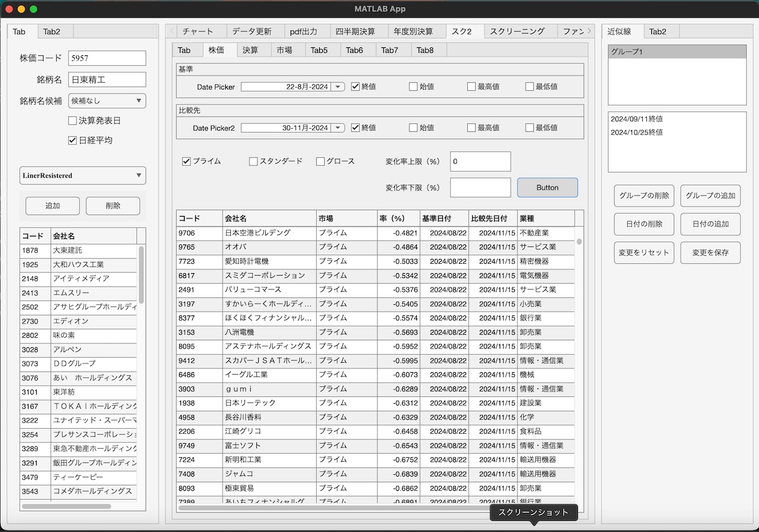Uncheck the プライム market checkbox
Screen dimensions: 759x532
click(186, 161)
